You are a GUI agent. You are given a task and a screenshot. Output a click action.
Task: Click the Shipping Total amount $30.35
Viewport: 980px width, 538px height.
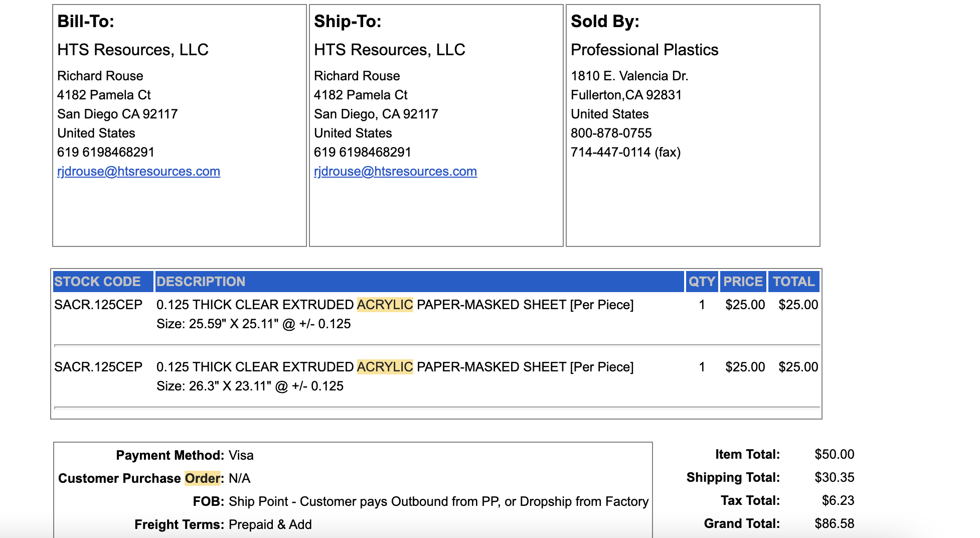click(x=834, y=477)
